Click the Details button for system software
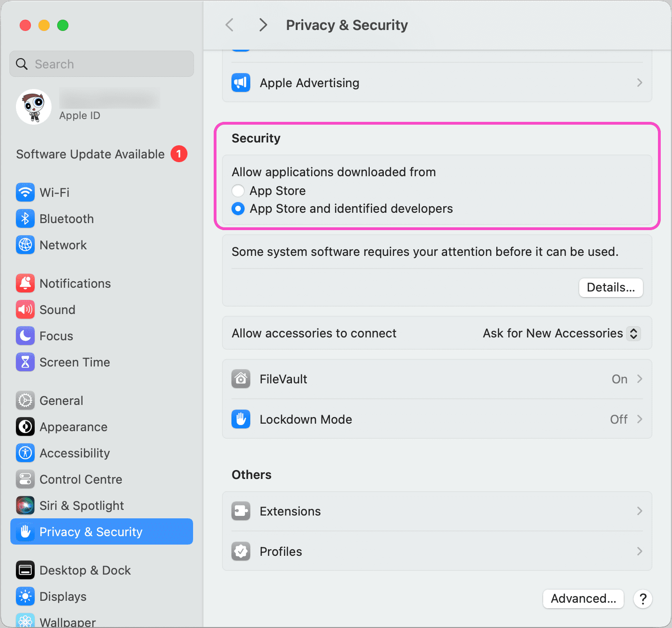 611,288
